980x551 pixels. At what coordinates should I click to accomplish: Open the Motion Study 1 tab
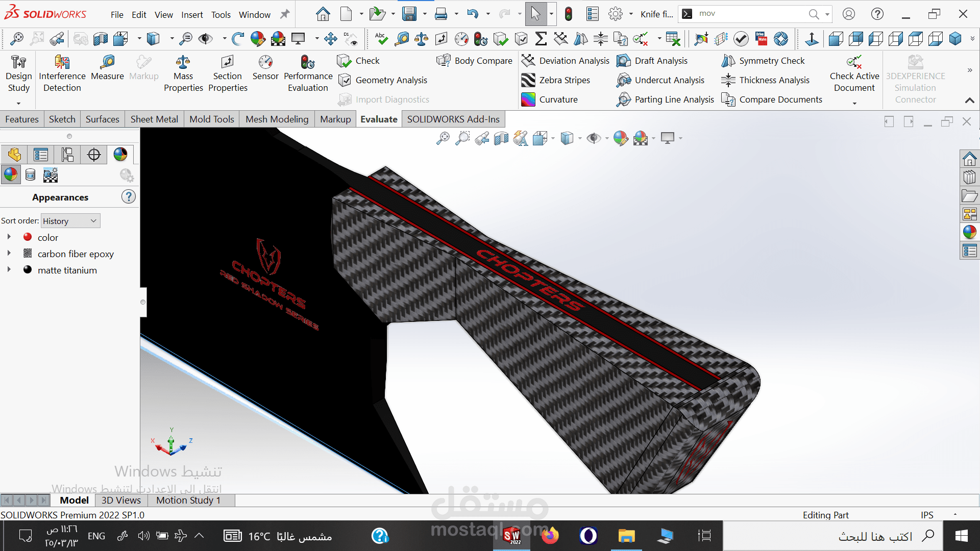[x=188, y=500]
